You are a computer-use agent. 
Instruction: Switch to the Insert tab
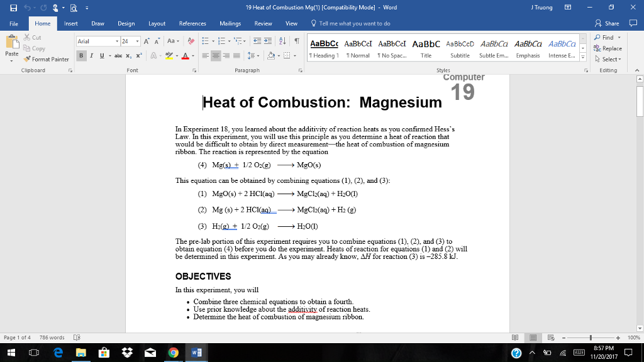70,23
